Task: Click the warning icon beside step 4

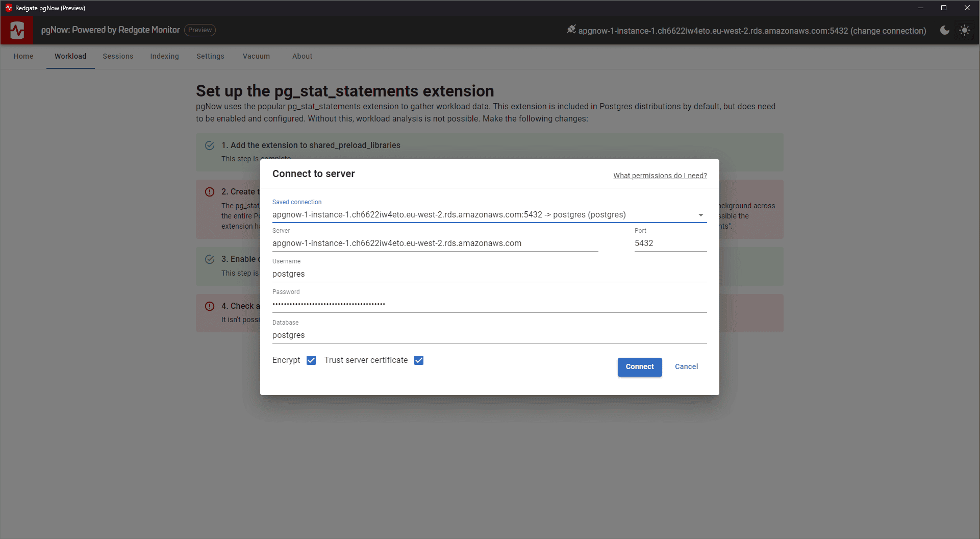Action: pos(210,306)
